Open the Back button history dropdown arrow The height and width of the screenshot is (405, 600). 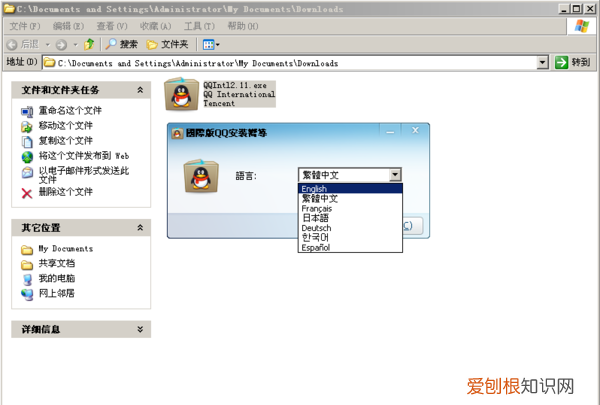48,45
